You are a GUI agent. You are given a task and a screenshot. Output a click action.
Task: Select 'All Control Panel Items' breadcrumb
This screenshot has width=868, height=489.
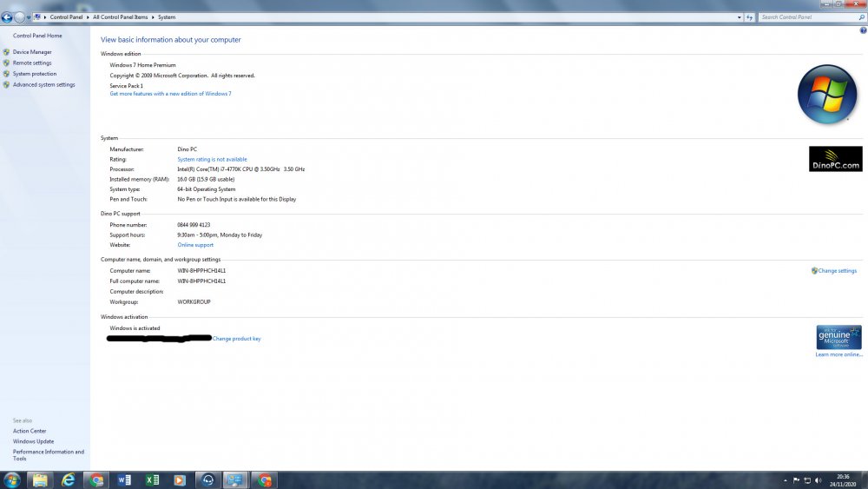coord(121,17)
